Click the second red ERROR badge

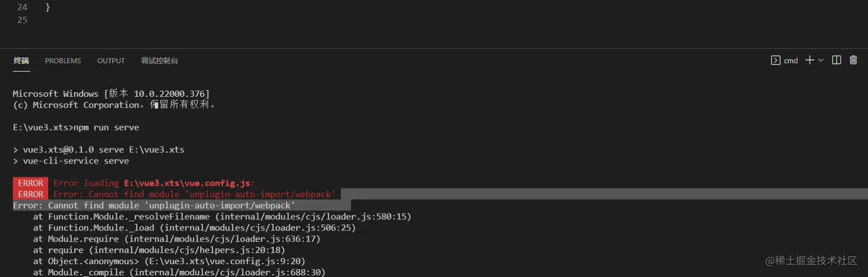30,194
